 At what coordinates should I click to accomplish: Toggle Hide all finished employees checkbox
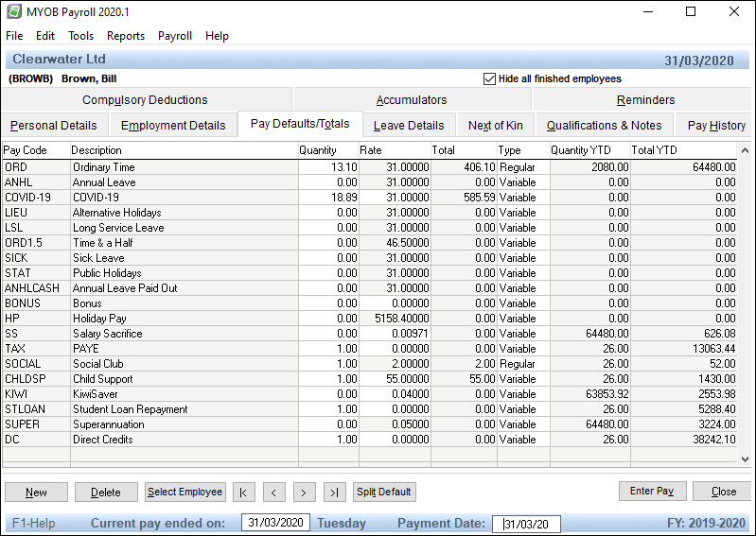click(x=489, y=78)
